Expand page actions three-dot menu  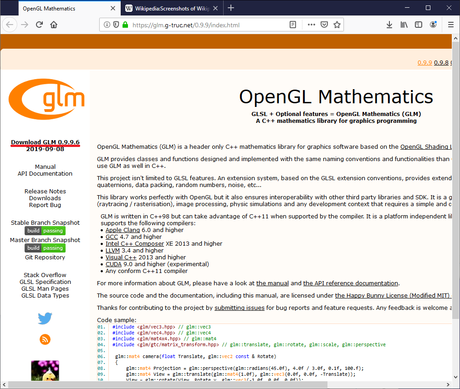click(311, 25)
